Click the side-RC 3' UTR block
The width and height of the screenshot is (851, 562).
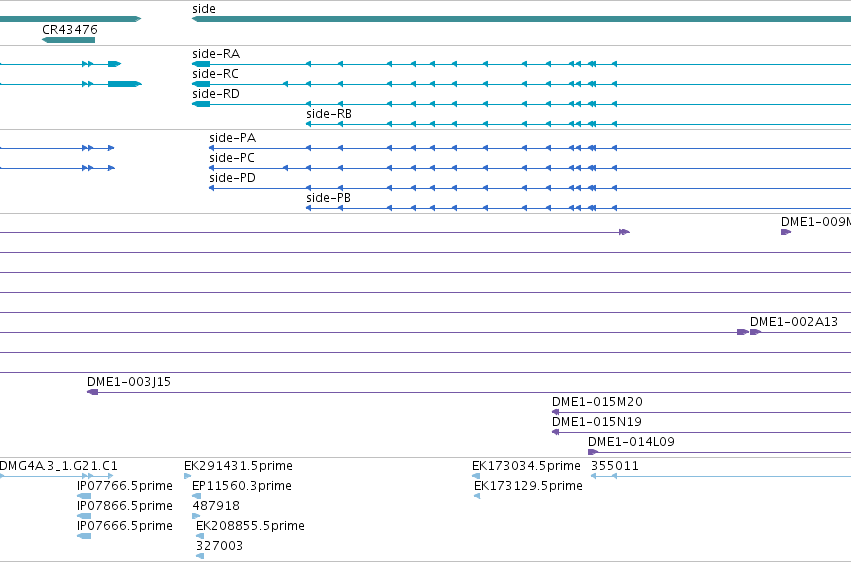[x=201, y=84]
